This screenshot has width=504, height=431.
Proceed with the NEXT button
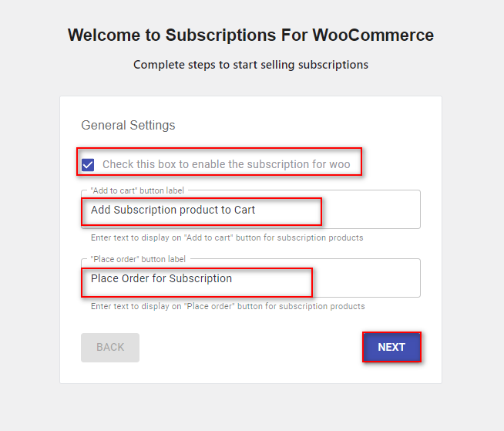coord(391,347)
